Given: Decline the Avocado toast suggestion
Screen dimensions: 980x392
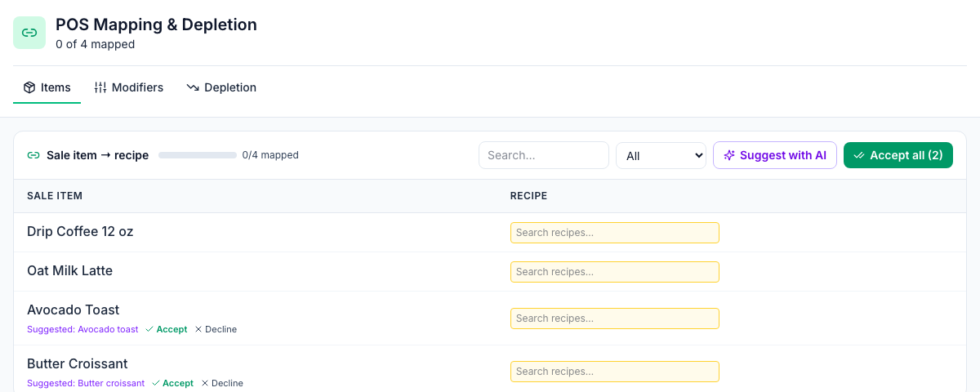Looking at the screenshot, I should click(x=216, y=330).
